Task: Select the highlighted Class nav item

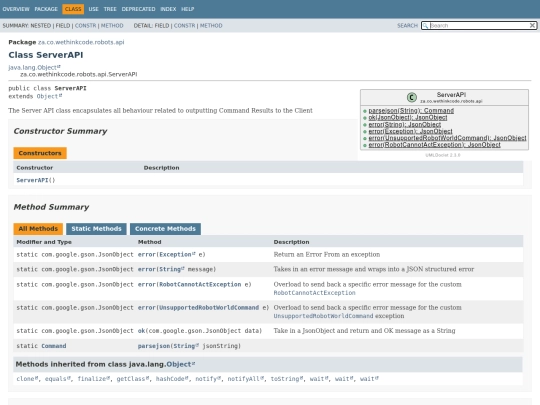Action: click(73, 9)
